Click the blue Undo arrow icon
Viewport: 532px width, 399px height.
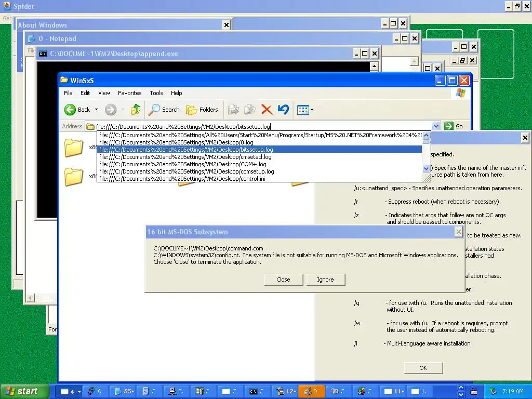(283, 110)
